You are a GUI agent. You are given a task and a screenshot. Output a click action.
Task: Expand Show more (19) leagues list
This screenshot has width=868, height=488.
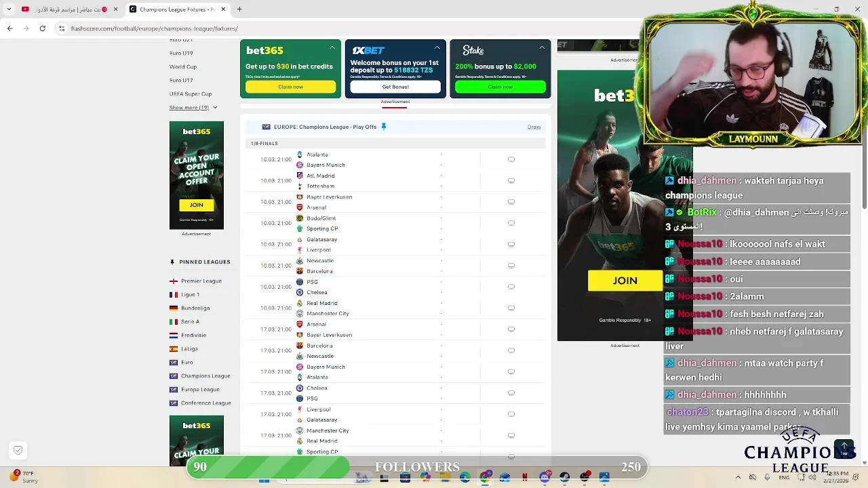(x=193, y=108)
